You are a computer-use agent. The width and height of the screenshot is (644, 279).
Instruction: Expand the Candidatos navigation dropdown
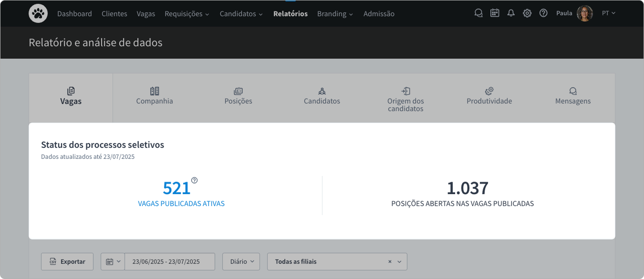pyautogui.click(x=260, y=14)
